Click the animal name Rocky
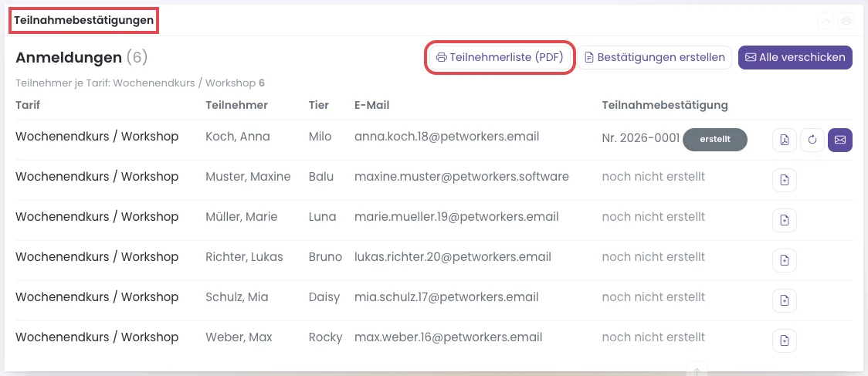The height and width of the screenshot is (376, 868). 326,337
